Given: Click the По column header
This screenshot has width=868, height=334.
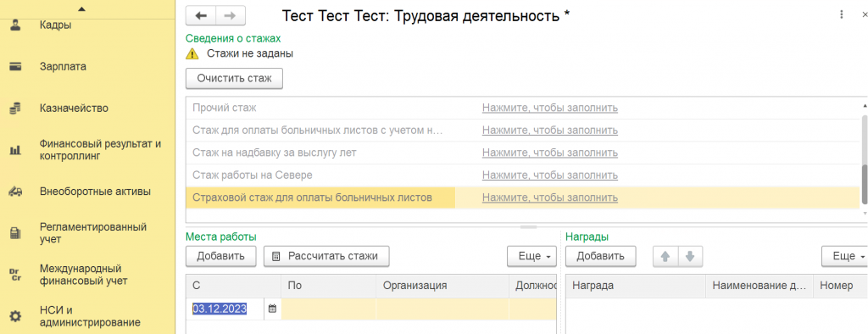Looking at the screenshot, I should click(328, 286).
